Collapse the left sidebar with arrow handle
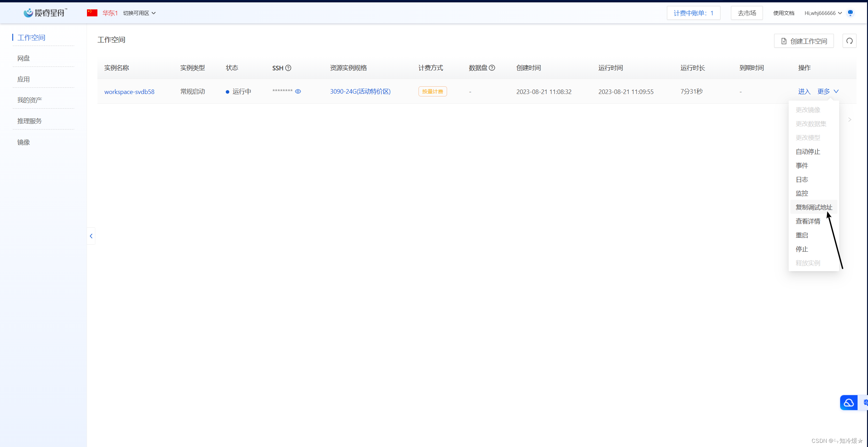This screenshot has height=447, width=868. 91,236
